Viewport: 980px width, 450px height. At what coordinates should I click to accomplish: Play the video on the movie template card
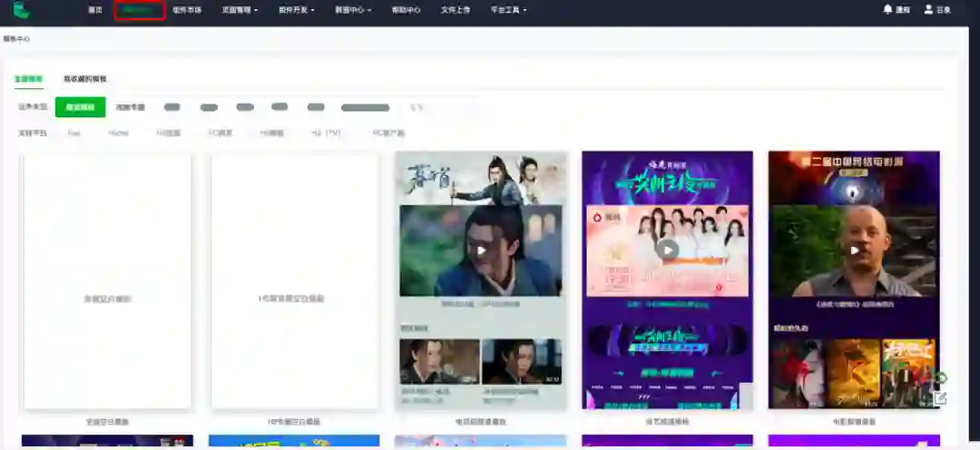[x=855, y=250]
